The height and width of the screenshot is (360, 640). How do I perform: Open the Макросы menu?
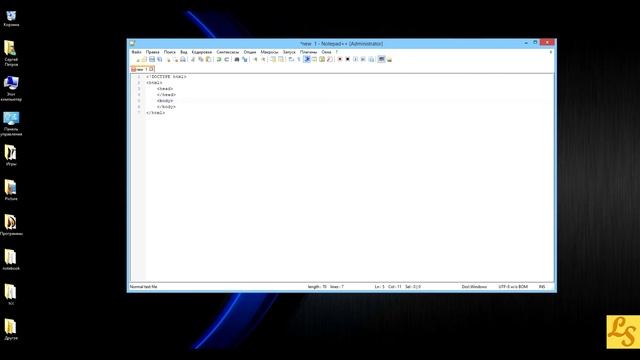click(269, 52)
